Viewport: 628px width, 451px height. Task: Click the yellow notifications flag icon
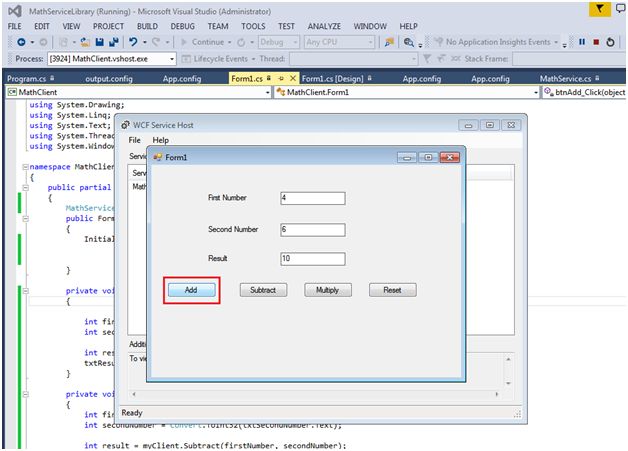600,9
